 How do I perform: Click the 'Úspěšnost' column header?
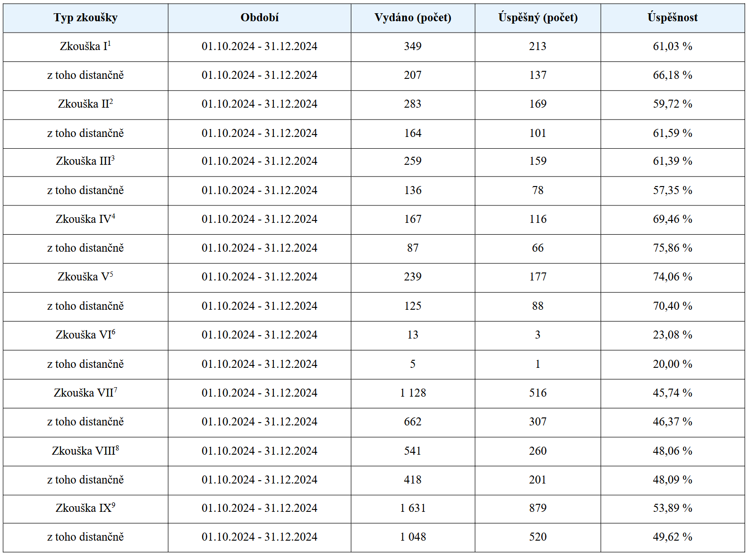point(672,18)
